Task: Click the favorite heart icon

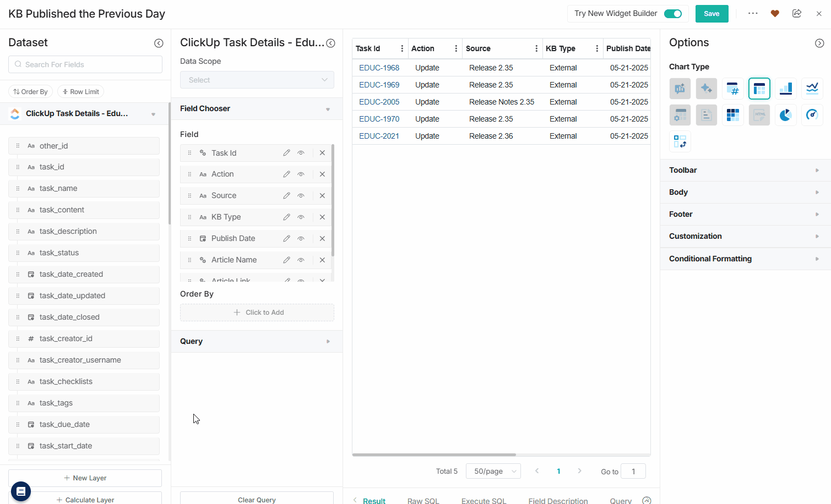Action: pos(775,14)
